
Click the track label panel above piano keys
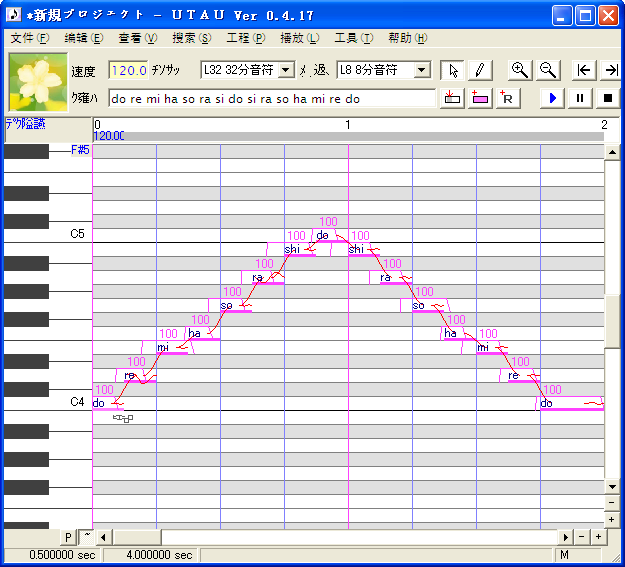click(48, 130)
